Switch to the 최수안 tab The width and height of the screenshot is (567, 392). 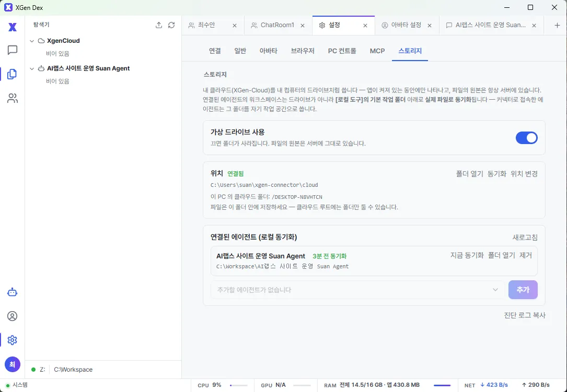206,25
